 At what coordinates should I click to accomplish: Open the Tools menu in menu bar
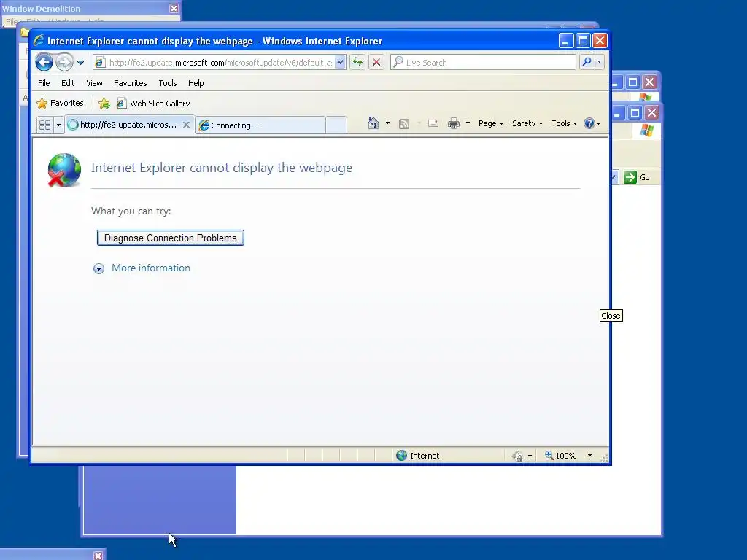167,83
